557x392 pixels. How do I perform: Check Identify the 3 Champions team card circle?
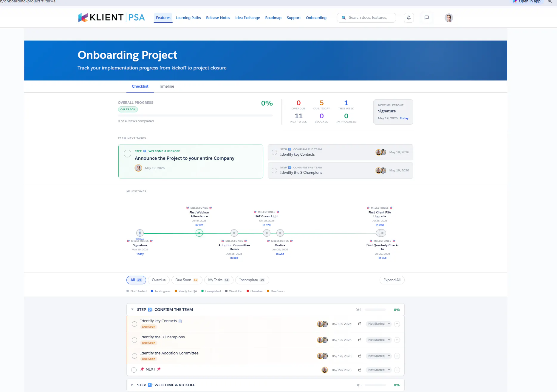(x=274, y=171)
